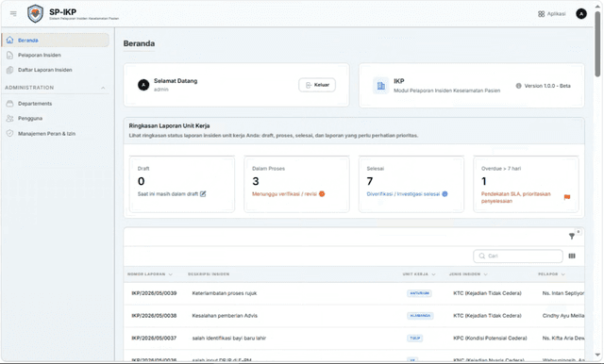Viewport: 604px width, 364px height.
Task: Open report IKP/2026/05/0039
Action: 154,293
